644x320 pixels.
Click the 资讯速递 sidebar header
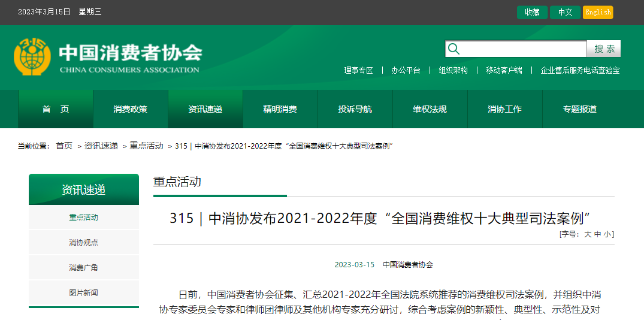[x=84, y=189]
